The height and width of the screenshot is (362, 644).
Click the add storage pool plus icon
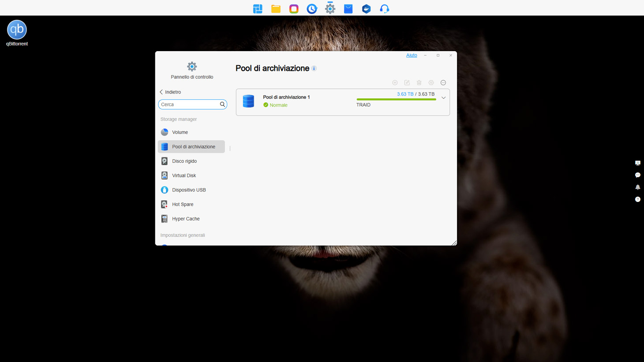click(x=395, y=83)
